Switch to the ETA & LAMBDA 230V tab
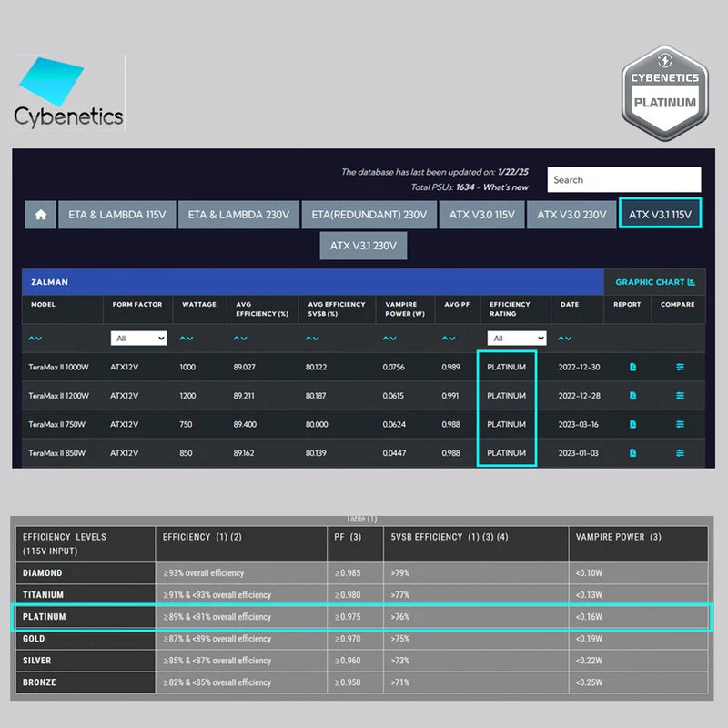 (239, 214)
